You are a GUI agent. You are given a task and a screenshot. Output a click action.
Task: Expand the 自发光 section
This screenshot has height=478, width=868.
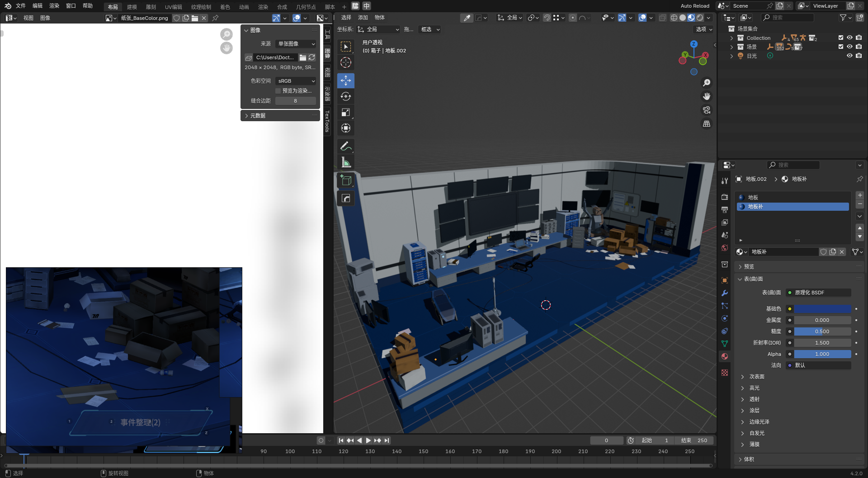coord(757,433)
